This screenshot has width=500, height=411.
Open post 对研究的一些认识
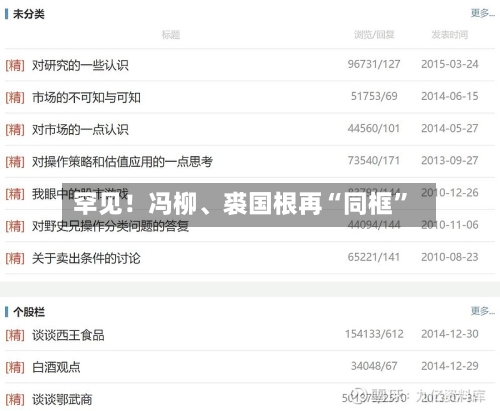click(x=80, y=65)
